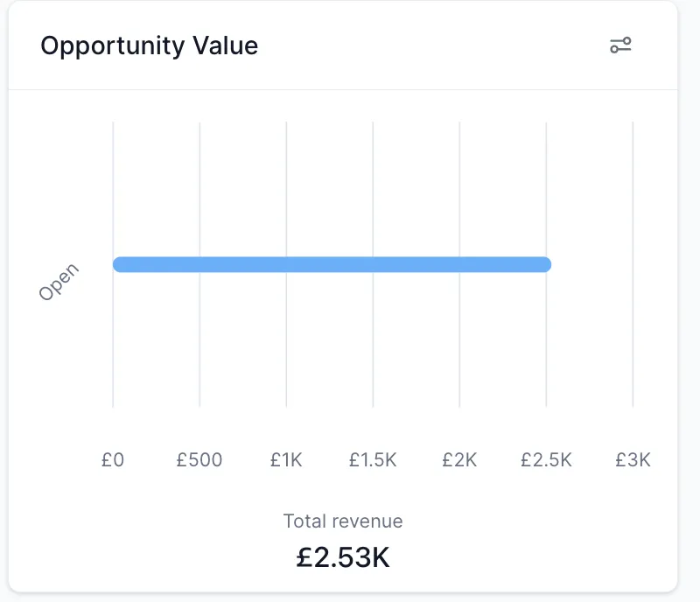Image resolution: width=700 pixels, height=602 pixels.
Task: Click the right end of the Open bar
Action: pyautogui.click(x=546, y=264)
